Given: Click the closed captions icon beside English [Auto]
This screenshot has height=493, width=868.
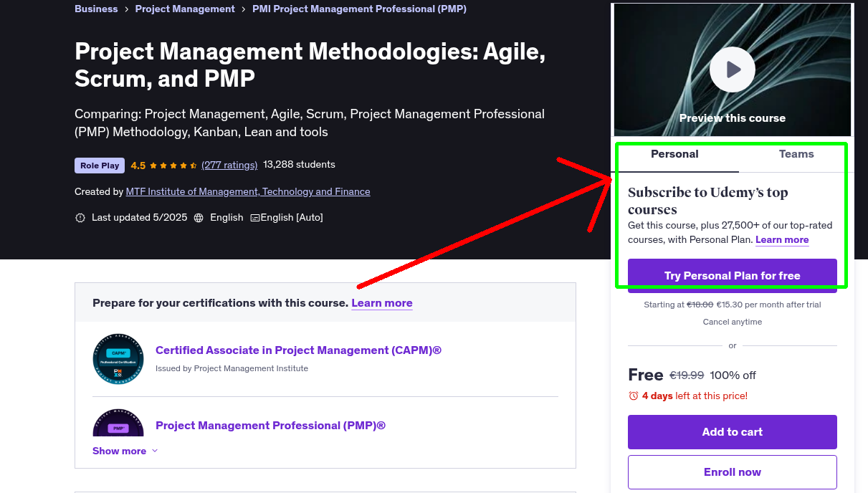Looking at the screenshot, I should [254, 218].
